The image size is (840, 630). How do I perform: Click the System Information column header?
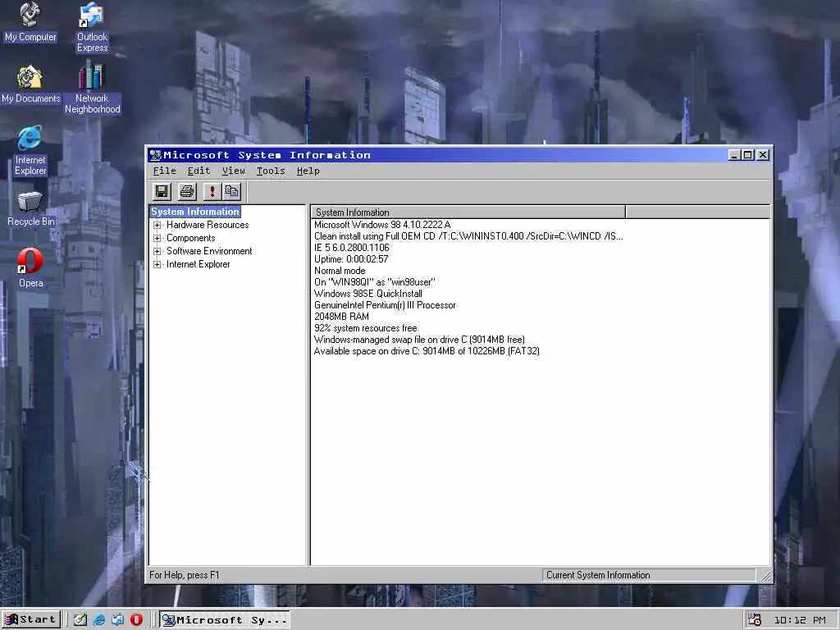(x=468, y=212)
